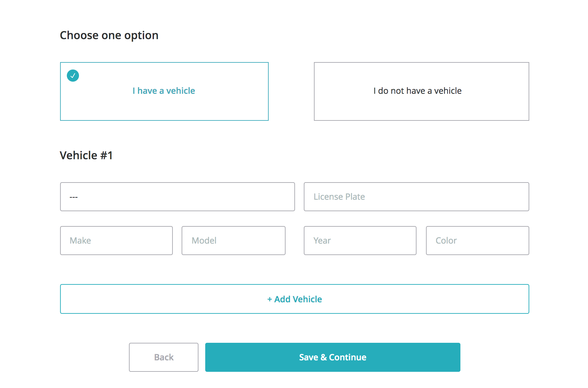Viewport: 588px width, 388px height.
Task: Click the Model input box
Action: pos(233,241)
